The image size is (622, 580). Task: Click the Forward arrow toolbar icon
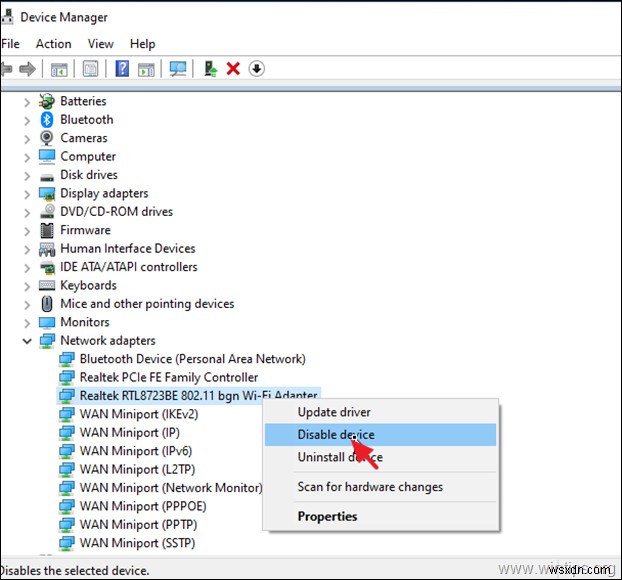click(x=27, y=69)
